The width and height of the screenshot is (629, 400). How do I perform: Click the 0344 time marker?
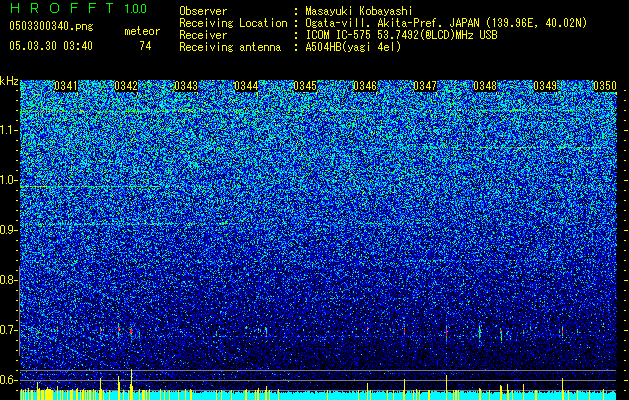pos(246,86)
